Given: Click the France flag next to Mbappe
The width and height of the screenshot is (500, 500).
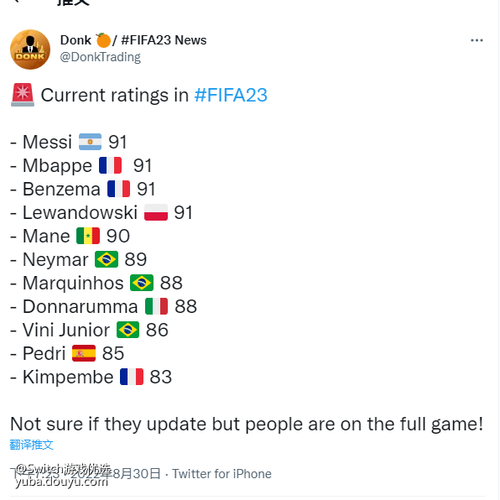Looking at the screenshot, I should pyautogui.click(x=110, y=165).
